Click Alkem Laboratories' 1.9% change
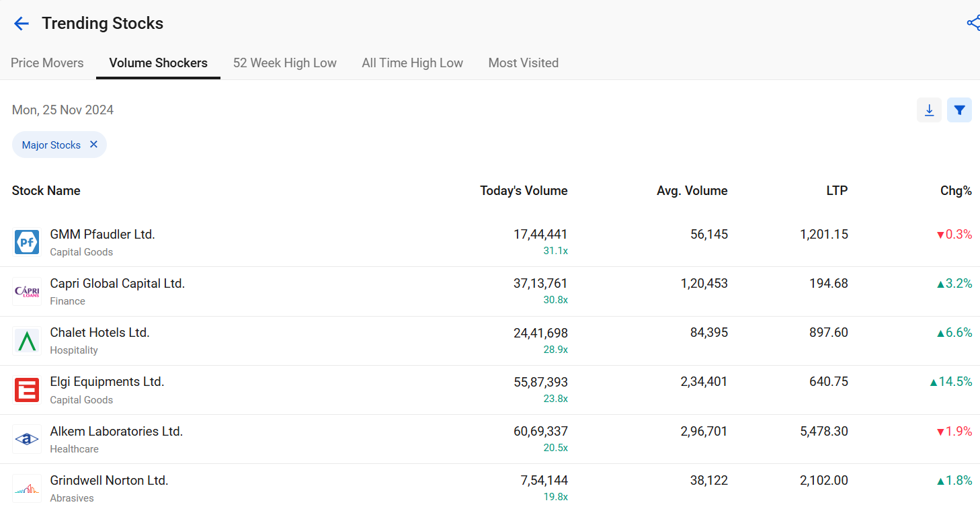 954,431
